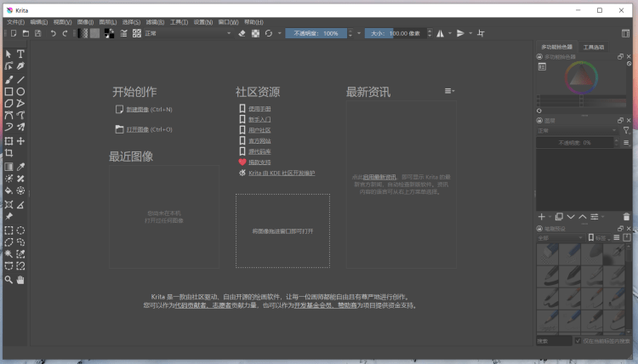Open the 最新资讯 news options menu

tap(449, 91)
